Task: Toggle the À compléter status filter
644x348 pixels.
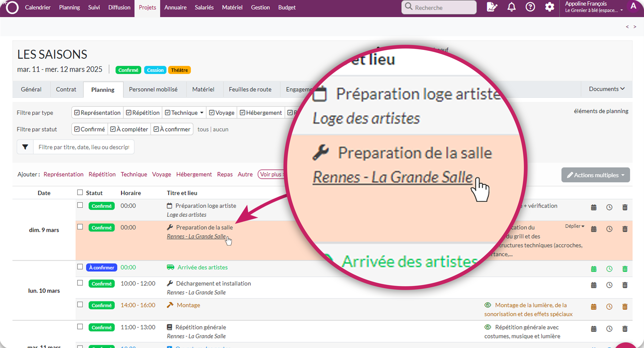Action: click(x=129, y=129)
